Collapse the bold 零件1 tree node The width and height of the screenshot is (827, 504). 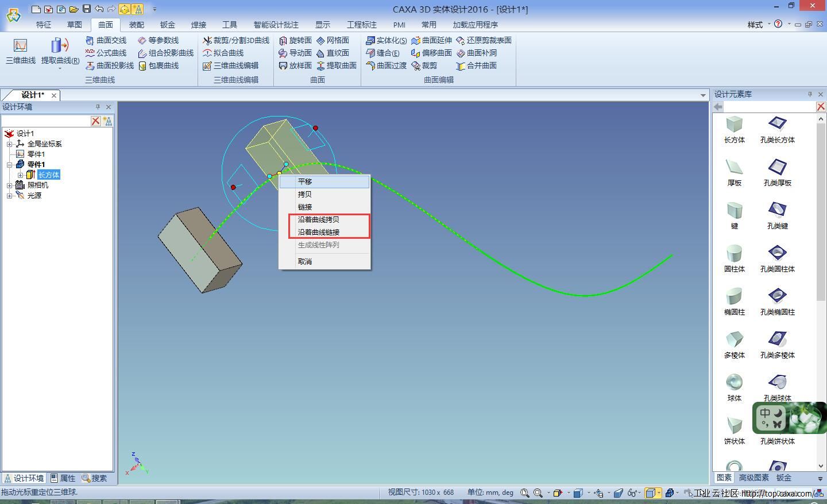coord(9,165)
